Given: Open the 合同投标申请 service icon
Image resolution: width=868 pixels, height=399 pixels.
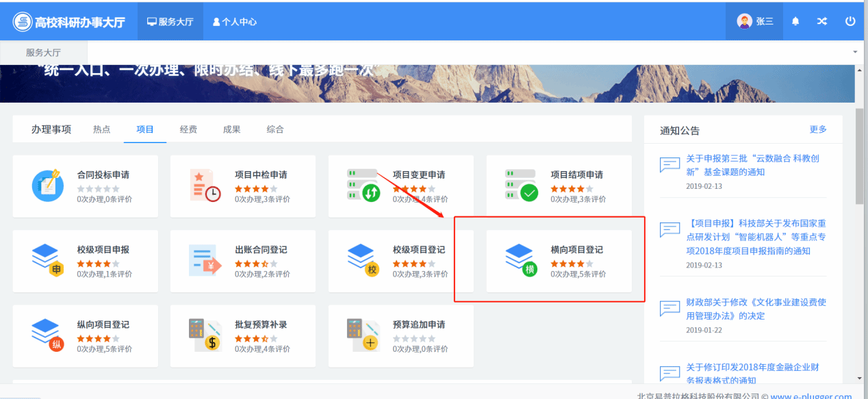Looking at the screenshot, I should (48, 185).
